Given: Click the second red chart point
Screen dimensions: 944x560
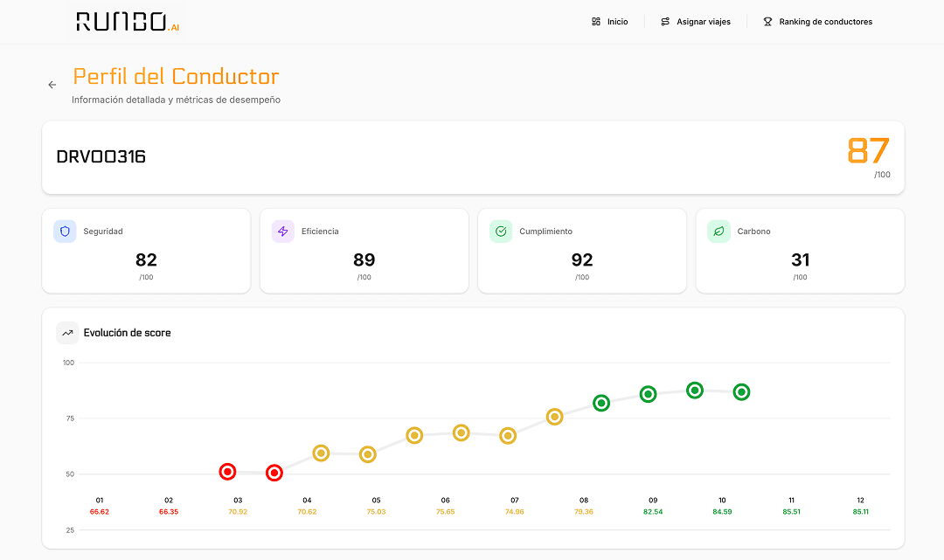Looking at the screenshot, I should [x=274, y=474].
